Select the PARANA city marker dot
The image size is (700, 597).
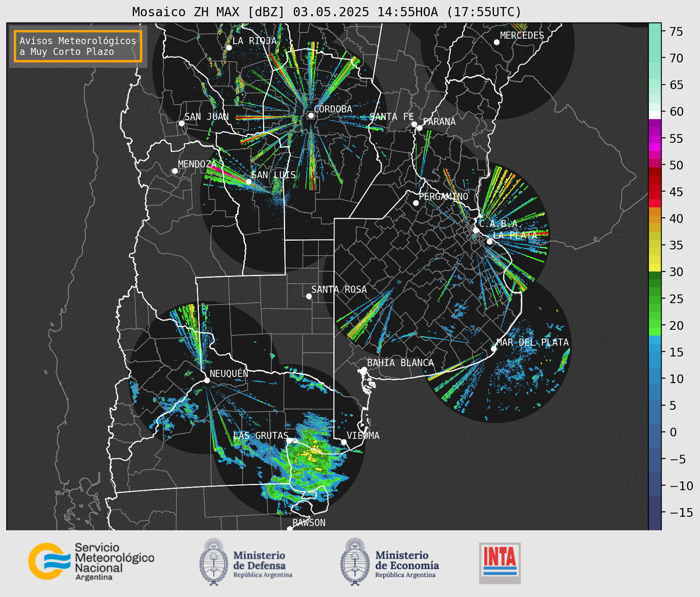(x=420, y=128)
